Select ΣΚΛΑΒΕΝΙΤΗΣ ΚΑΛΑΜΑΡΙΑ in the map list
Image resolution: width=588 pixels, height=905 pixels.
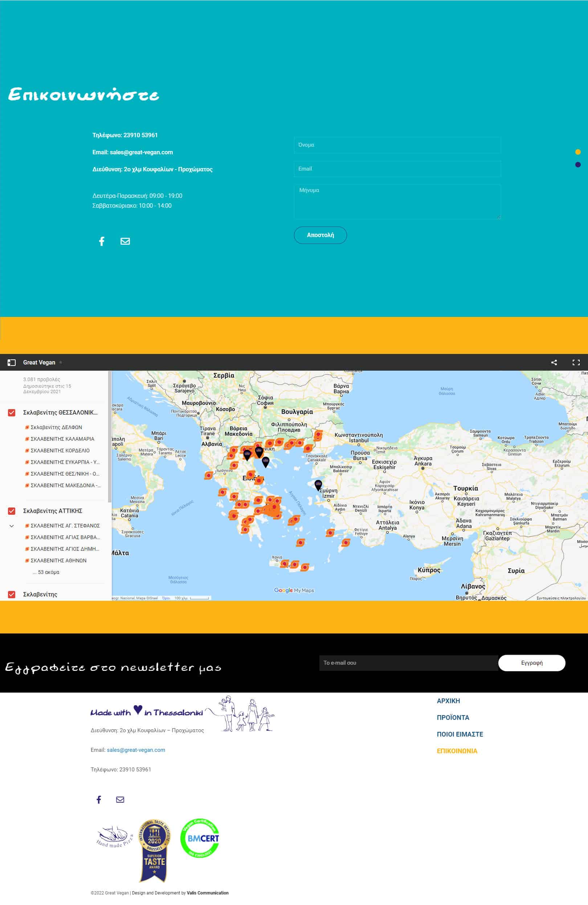coord(62,439)
